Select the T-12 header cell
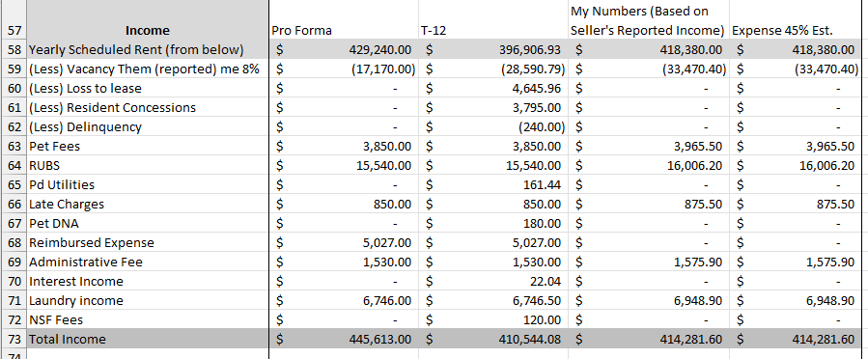 [x=493, y=20]
